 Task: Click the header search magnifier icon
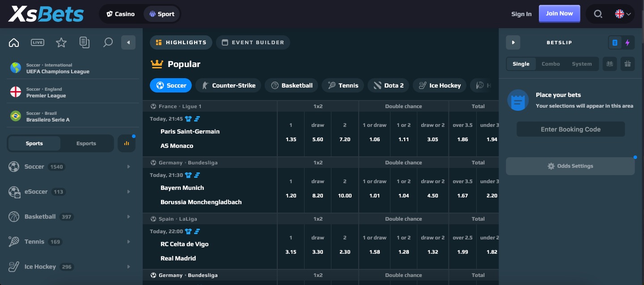598,14
